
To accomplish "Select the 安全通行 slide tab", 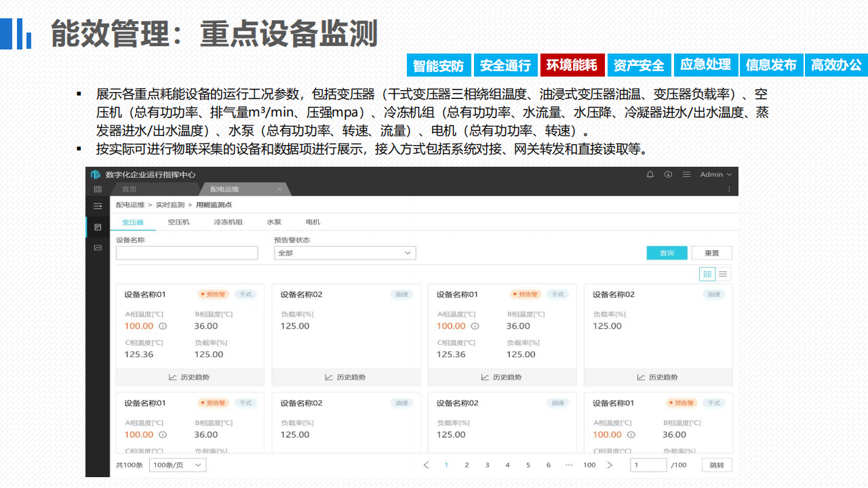I will coord(506,66).
